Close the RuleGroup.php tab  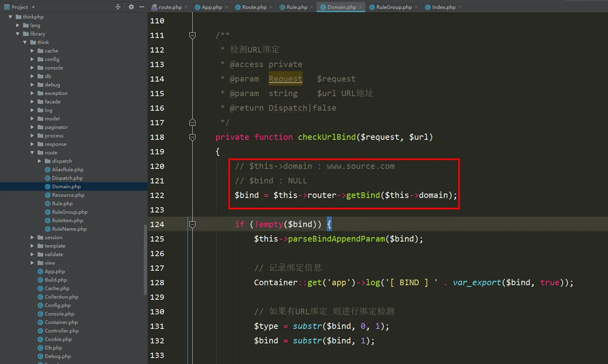[416, 7]
